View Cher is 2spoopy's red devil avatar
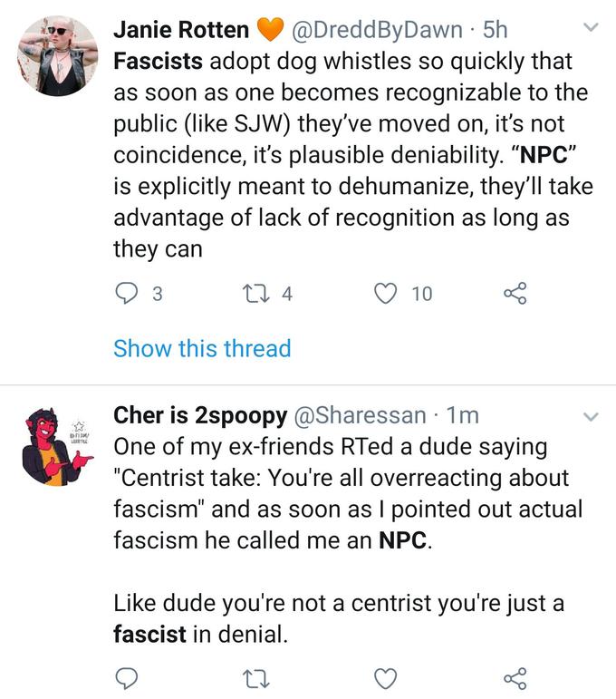 coord(57,446)
